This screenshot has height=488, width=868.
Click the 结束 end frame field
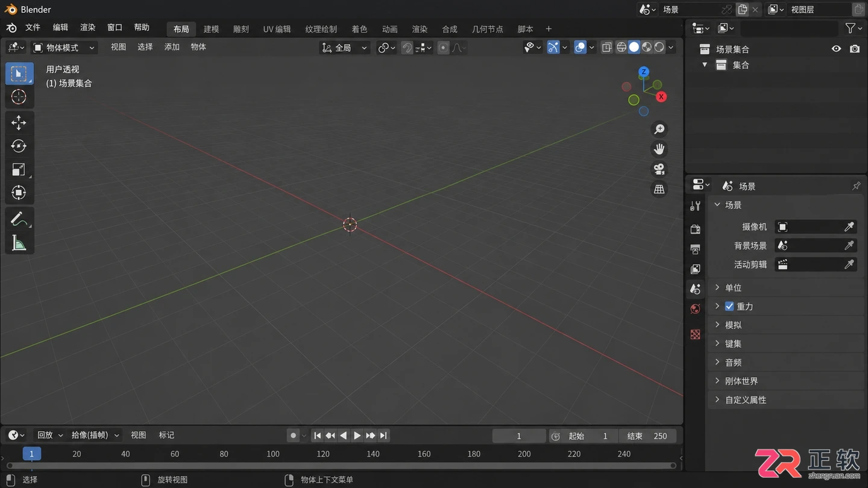[x=647, y=436]
